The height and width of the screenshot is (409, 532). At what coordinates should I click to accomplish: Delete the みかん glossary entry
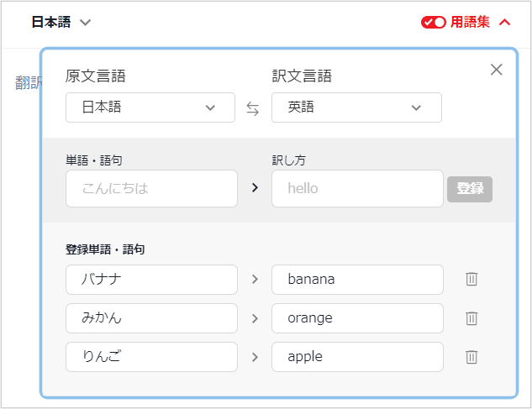pos(471,318)
